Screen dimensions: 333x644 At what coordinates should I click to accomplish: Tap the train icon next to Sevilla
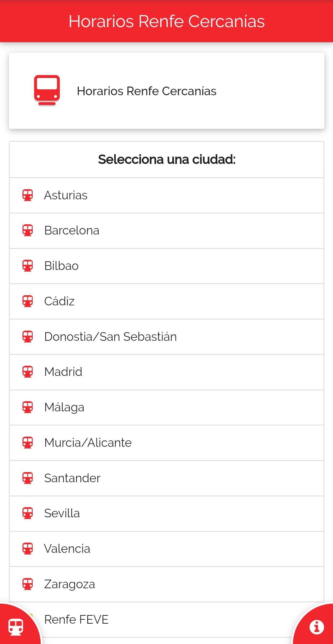[27, 513]
